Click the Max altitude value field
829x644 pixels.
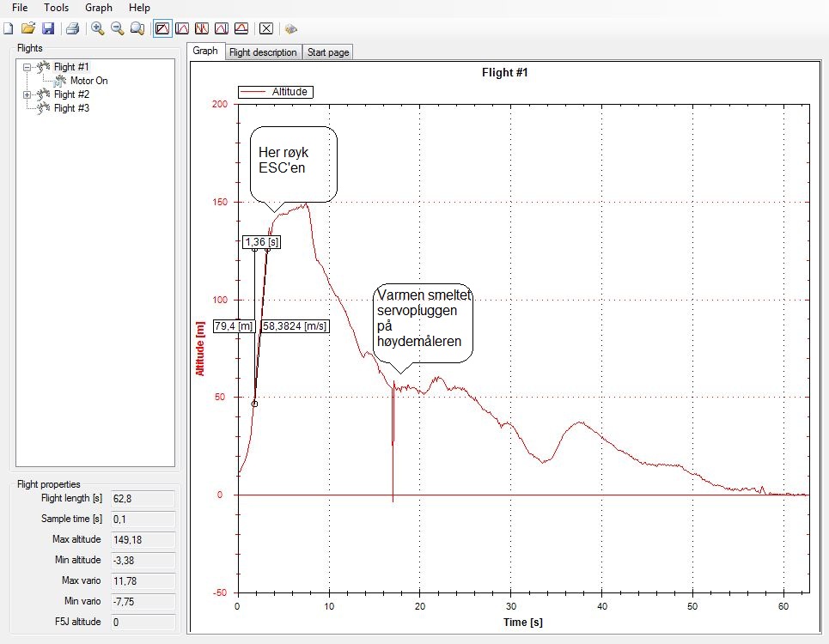(x=143, y=539)
